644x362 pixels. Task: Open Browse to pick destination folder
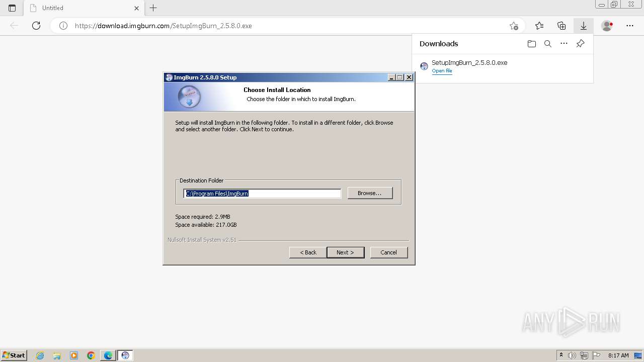tap(370, 193)
